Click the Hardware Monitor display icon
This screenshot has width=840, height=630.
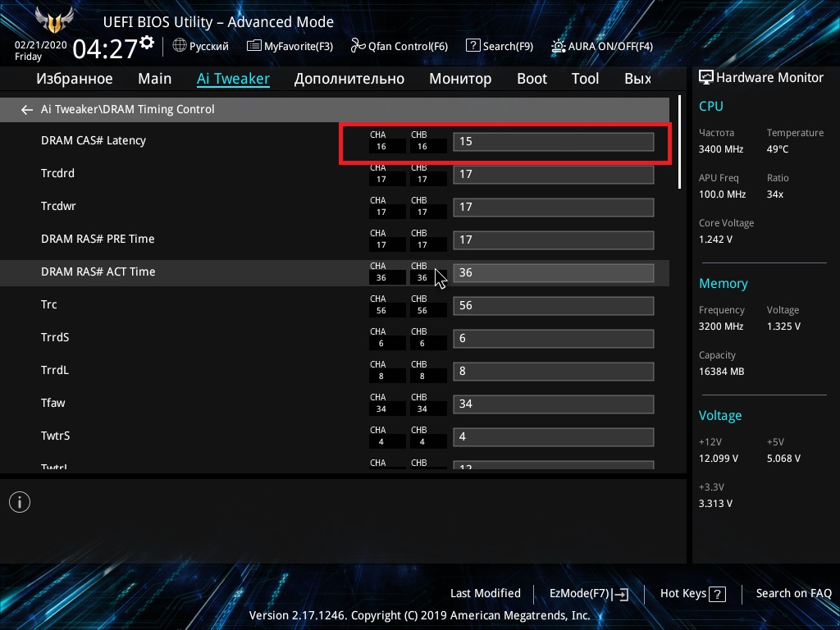pyautogui.click(x=706, y=78)
